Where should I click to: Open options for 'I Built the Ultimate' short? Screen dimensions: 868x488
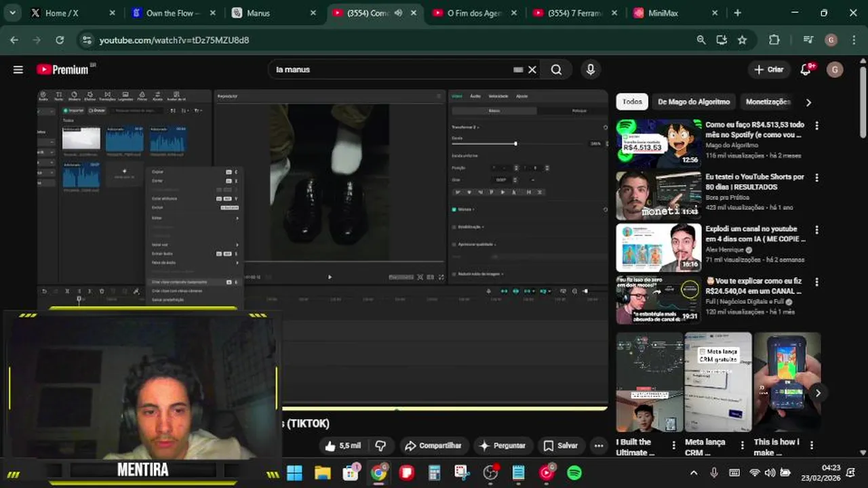[x=673, y=445]
